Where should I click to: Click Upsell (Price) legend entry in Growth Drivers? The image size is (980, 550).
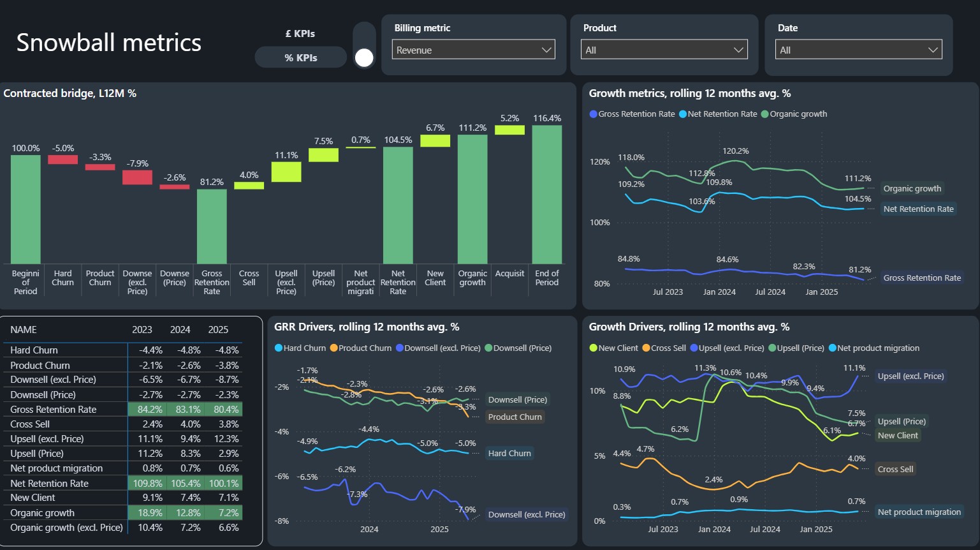pos(796,348)
